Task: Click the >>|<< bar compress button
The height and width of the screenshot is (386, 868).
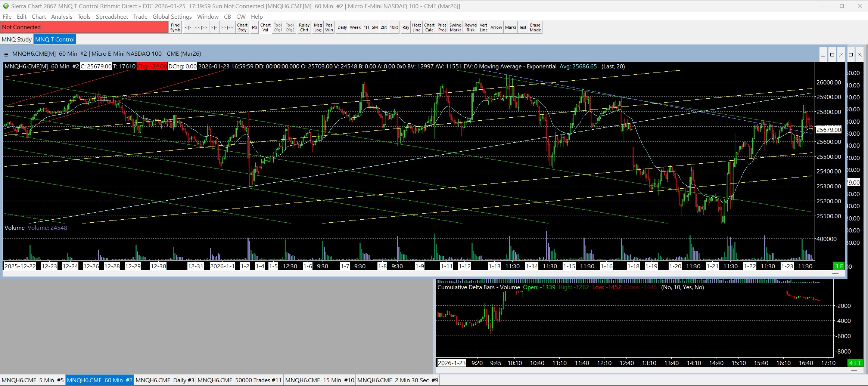Action: [227, 27]
